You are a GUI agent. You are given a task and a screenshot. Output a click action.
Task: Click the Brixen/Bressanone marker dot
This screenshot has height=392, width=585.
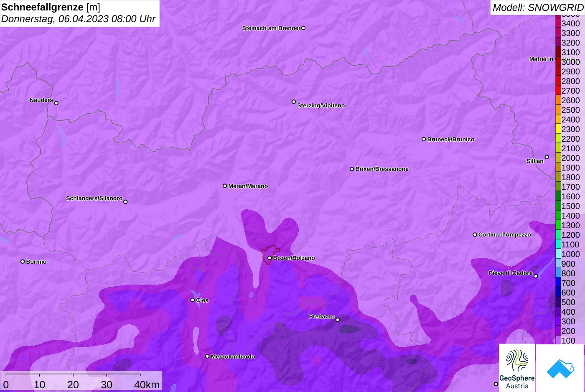(352, 169)
